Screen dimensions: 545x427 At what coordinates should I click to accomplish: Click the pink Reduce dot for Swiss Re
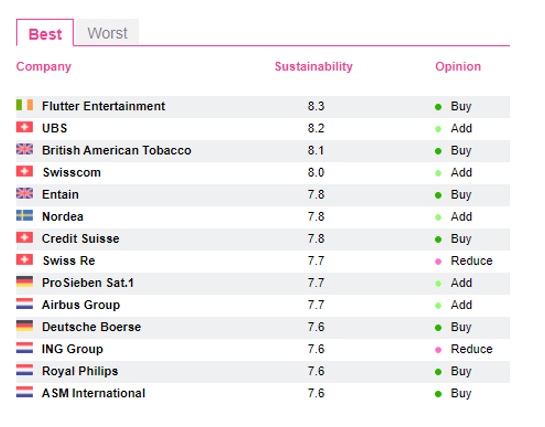pyautogui.click(x=438, y=262)
